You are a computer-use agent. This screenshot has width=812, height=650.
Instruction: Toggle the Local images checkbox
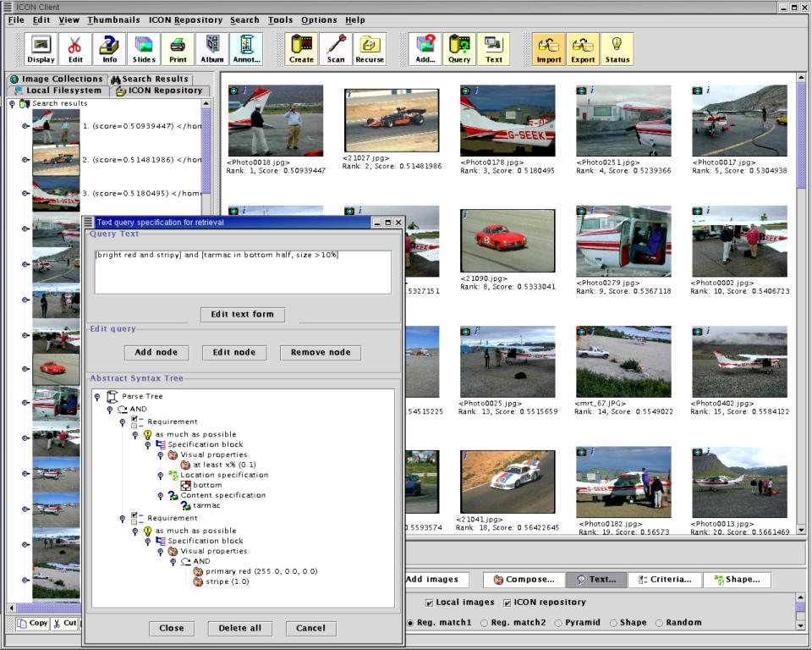click(430, 603)
